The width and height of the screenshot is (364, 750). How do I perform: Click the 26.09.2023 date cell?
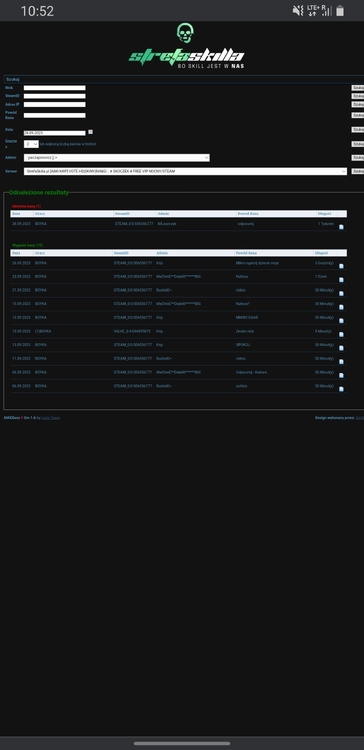[21, 263]
